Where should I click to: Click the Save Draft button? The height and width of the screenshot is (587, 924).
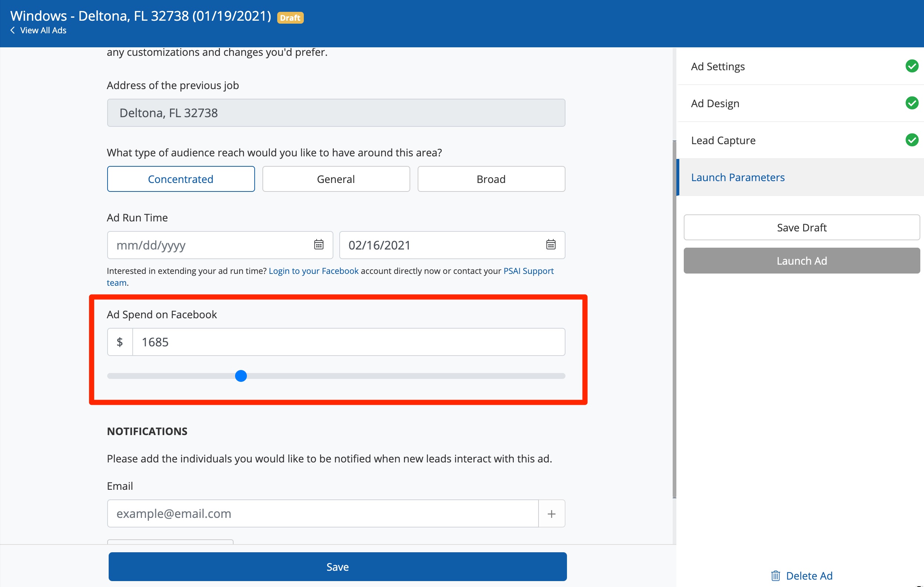pyautogui.click(x=801, y=227)
